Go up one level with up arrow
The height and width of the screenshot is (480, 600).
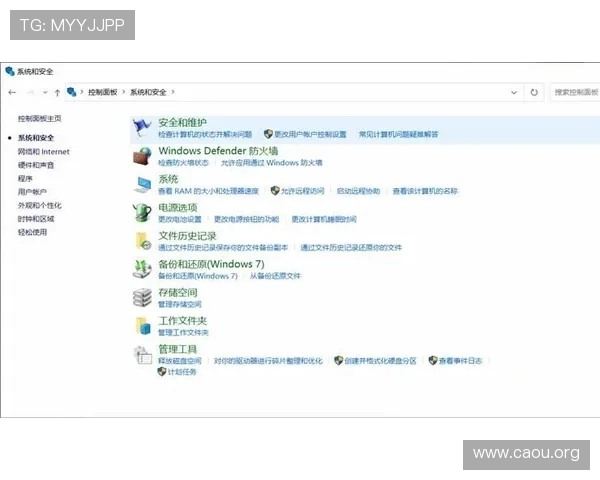pos(57,93)
